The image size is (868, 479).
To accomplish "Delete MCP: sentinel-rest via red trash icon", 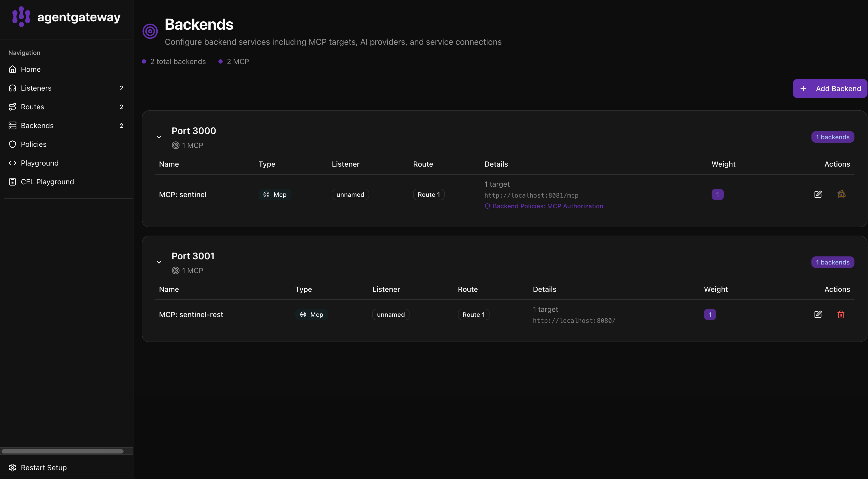I will click(841, 314).
